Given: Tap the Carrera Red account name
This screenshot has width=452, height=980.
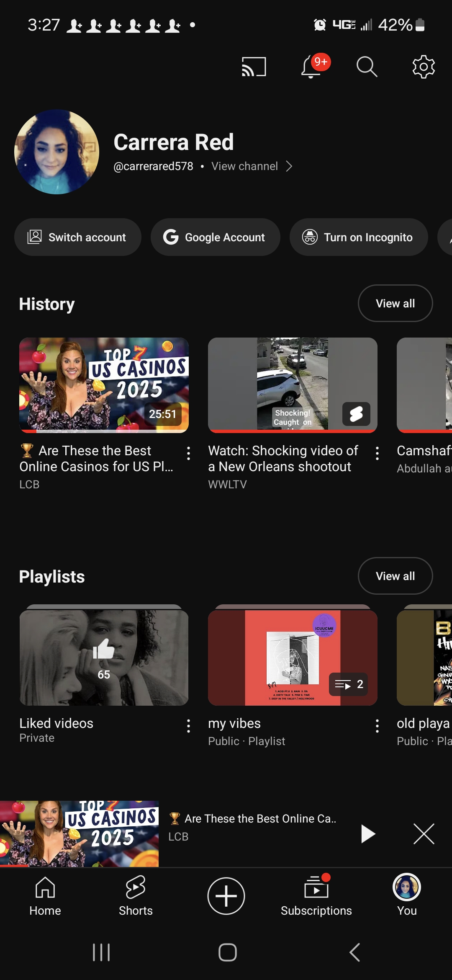Looking at the screenshot, I should pyautogui.click(x=173, y=142).
